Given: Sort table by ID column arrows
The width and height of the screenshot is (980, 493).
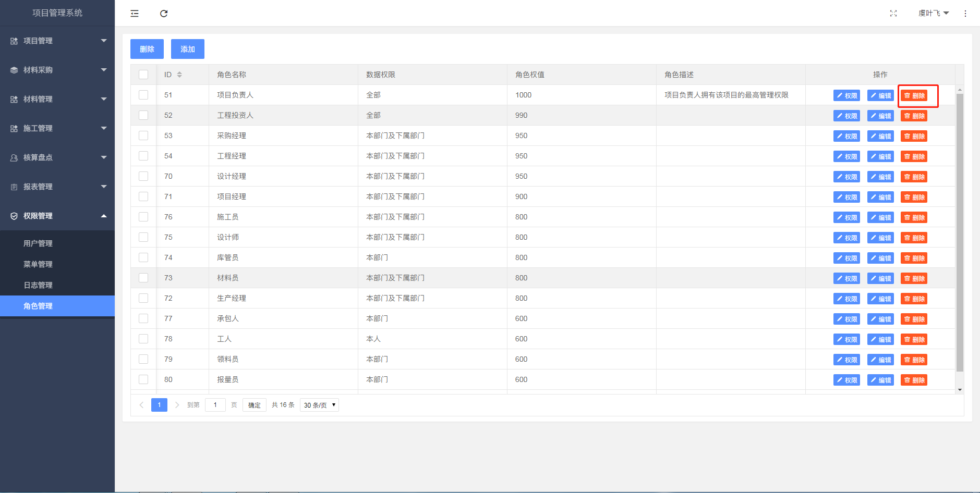Looking at the screenshot, I should tap(179, 75).
